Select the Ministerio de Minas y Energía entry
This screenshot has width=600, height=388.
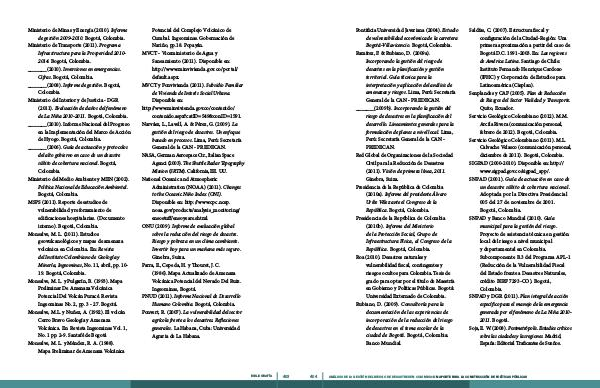tap(78, 34)
